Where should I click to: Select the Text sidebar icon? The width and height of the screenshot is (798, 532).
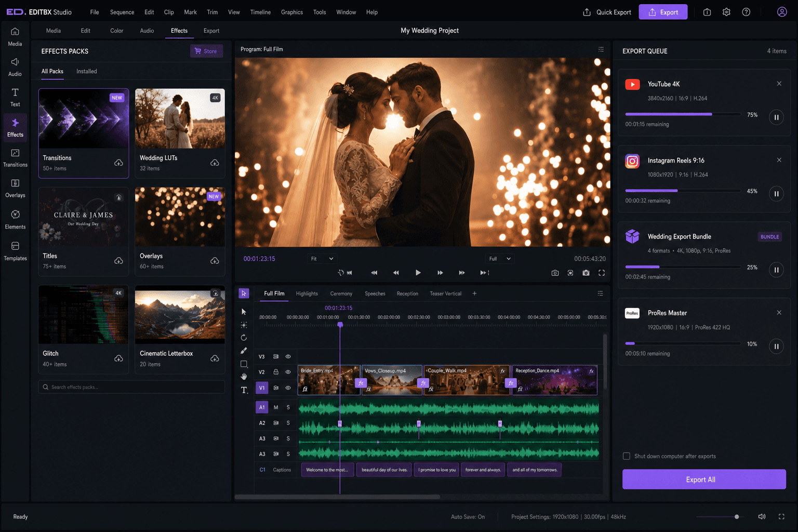15,97
